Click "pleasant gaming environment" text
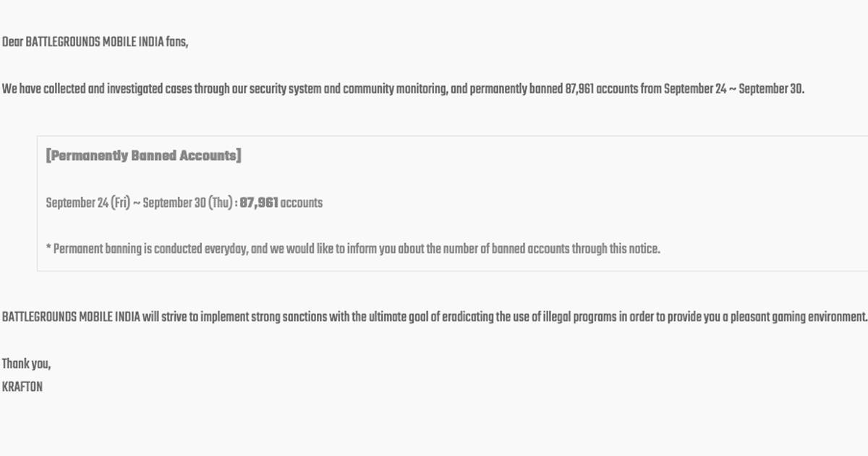The width and height of the screenshot is (868, 456). coord(799,318)
